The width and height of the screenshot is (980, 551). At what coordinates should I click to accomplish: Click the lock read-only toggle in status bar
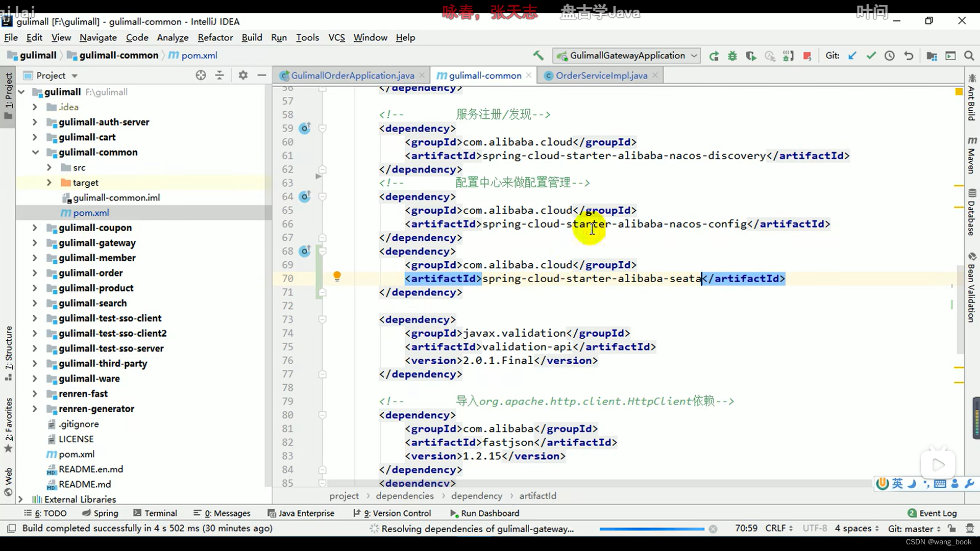pos(951,529)
